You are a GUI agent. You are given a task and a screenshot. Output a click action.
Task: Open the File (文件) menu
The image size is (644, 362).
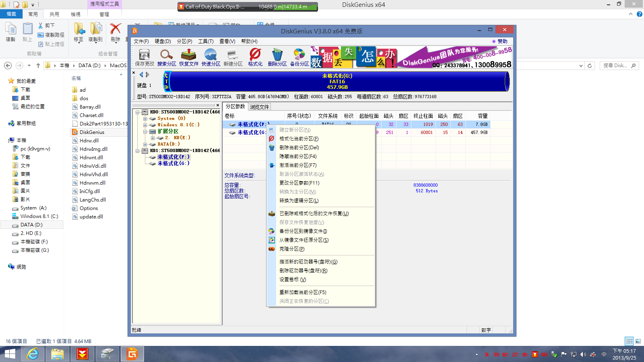click(141, 41)
